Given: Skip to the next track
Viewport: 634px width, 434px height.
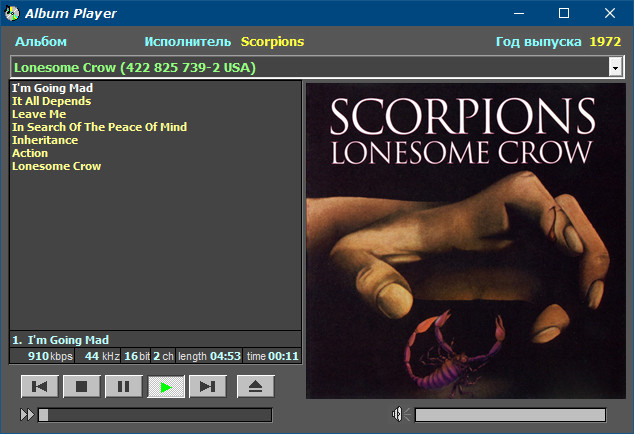Looking at the screenshot, I should (x=208, y=387).
